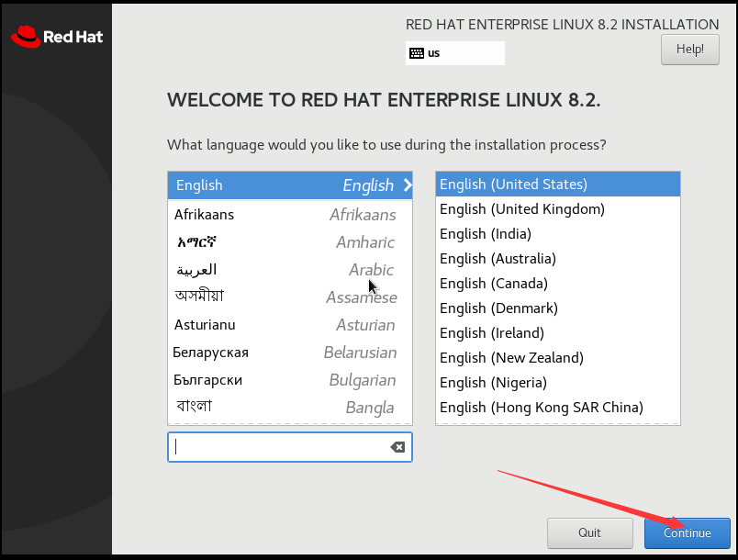Open the us keyboard layout selector

[x=455, y=53]
